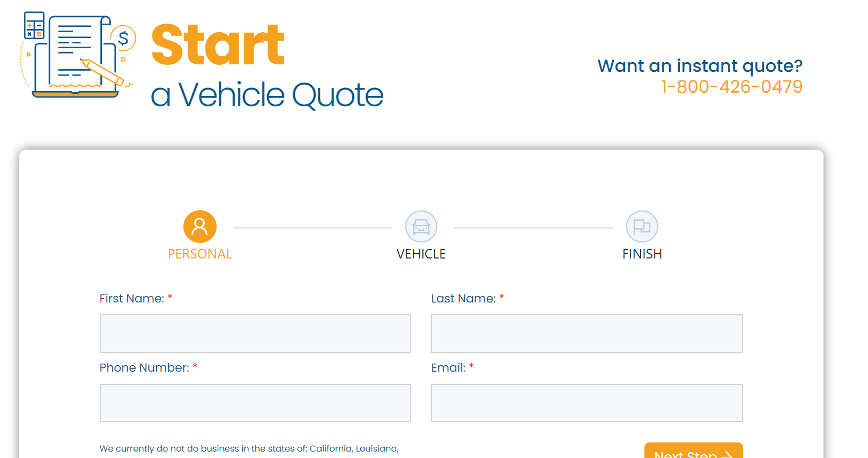The image size is (868, 458).
Task: Select the PERSONAL step label
Action: coord(200,254)
